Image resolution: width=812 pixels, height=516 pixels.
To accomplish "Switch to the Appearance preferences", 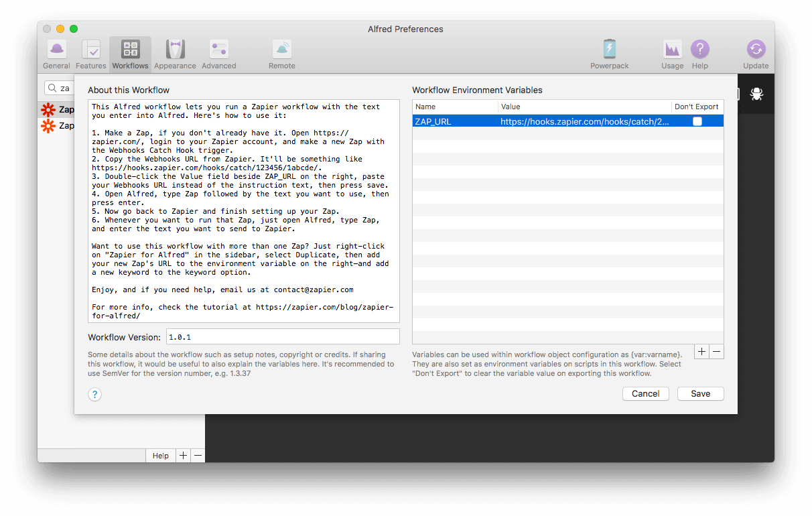I will tap(175, 54).
